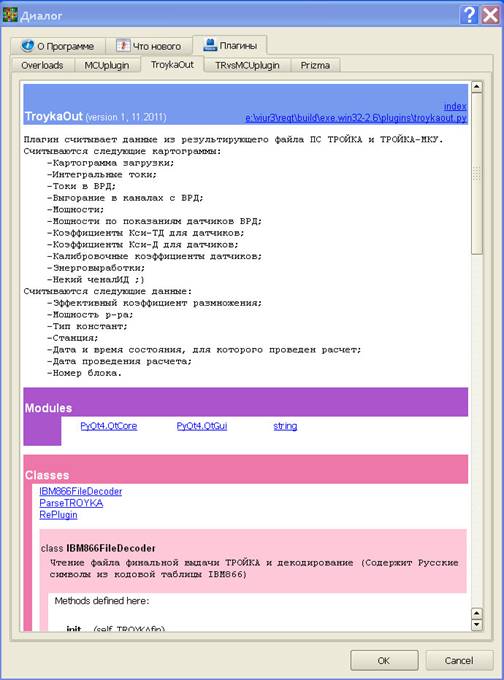Screen dimensions: 504x680
Task: Click the '-Энерговыработки;' line
Action: (x=96, y=268)
